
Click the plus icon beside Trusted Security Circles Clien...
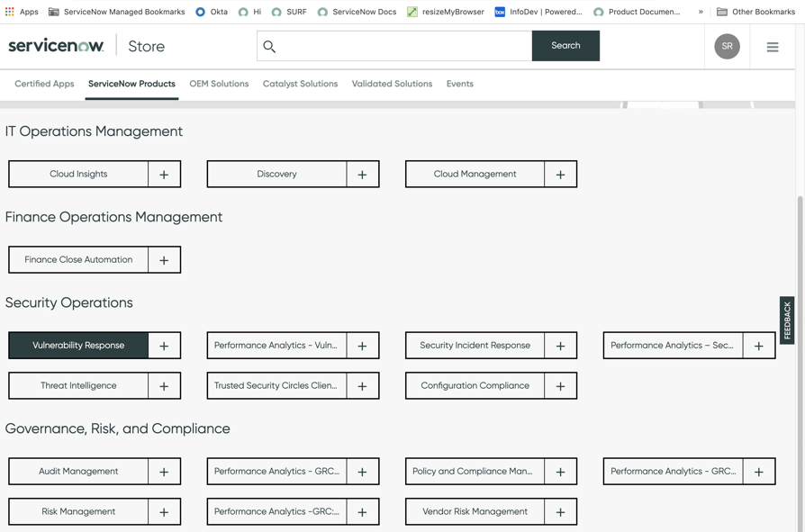pos(363,386)
